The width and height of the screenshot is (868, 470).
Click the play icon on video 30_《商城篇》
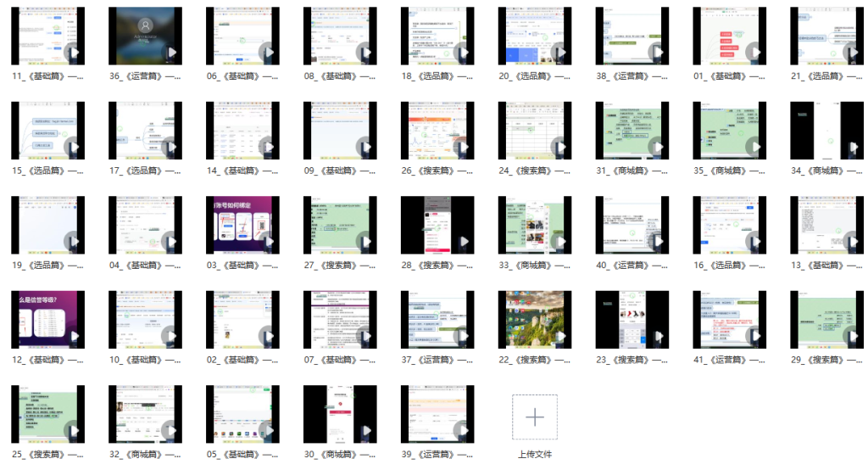(x=366, y=431)
